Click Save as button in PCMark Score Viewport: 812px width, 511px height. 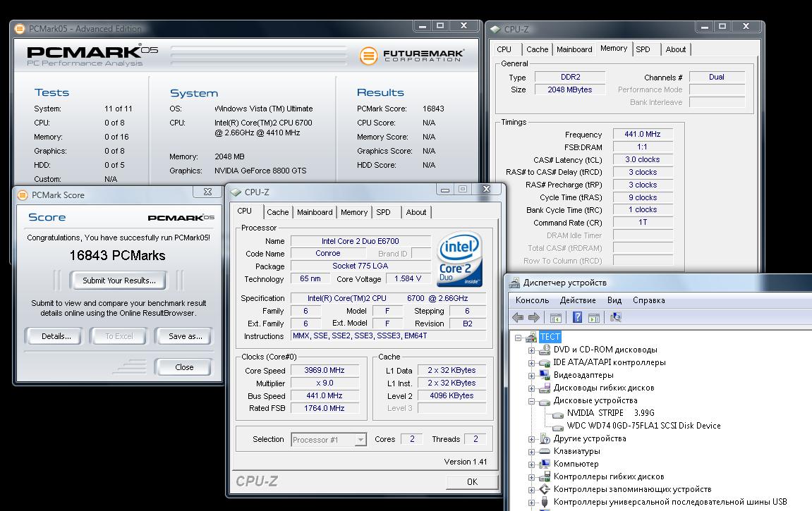pos(186,336)
